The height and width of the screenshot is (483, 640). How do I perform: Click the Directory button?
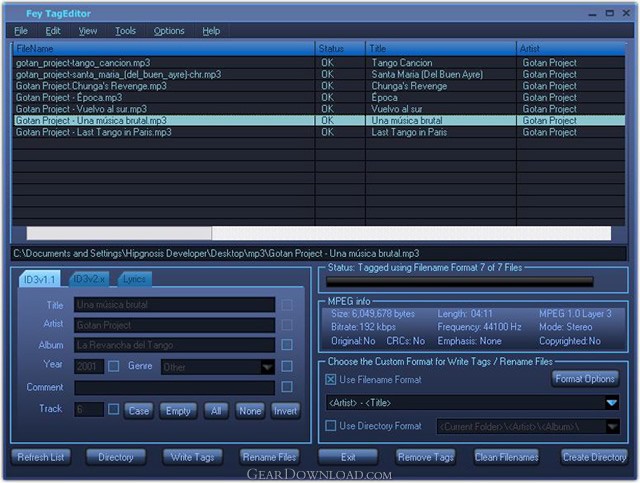(116, 457)
